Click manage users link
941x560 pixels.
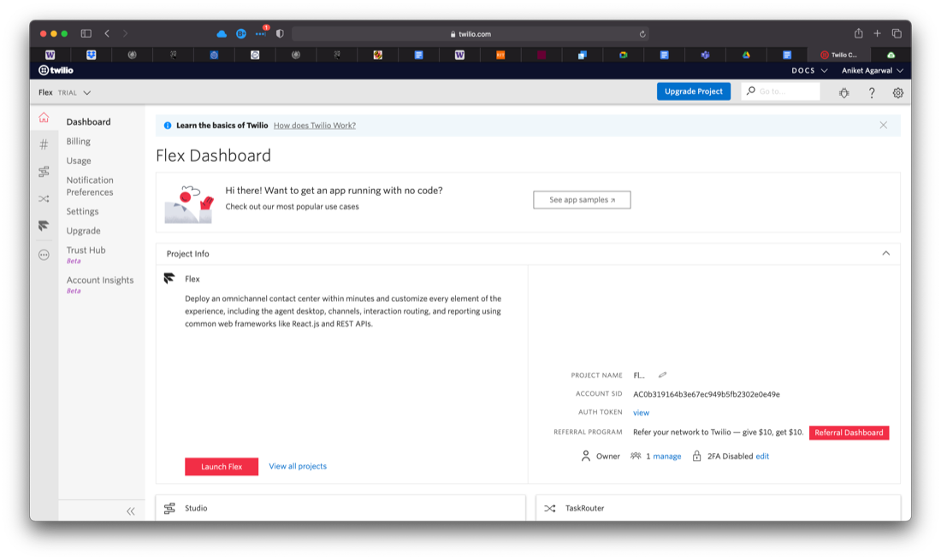tap(666, 457)
